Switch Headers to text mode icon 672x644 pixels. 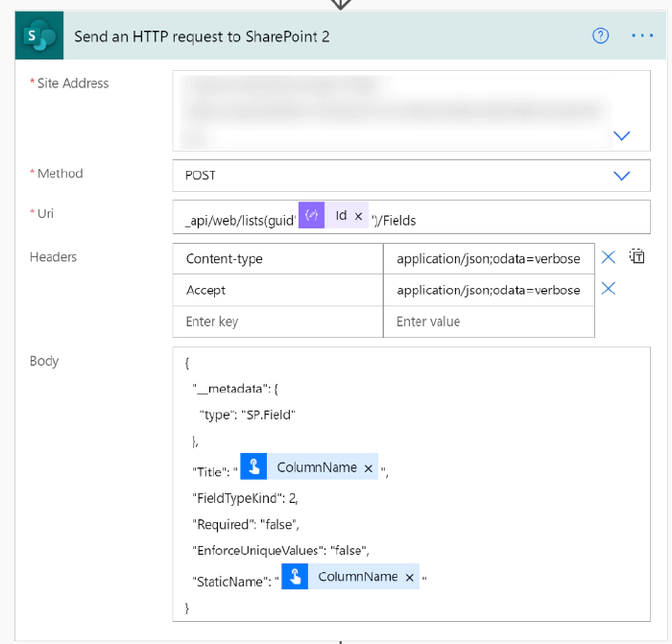coord(636,256)
